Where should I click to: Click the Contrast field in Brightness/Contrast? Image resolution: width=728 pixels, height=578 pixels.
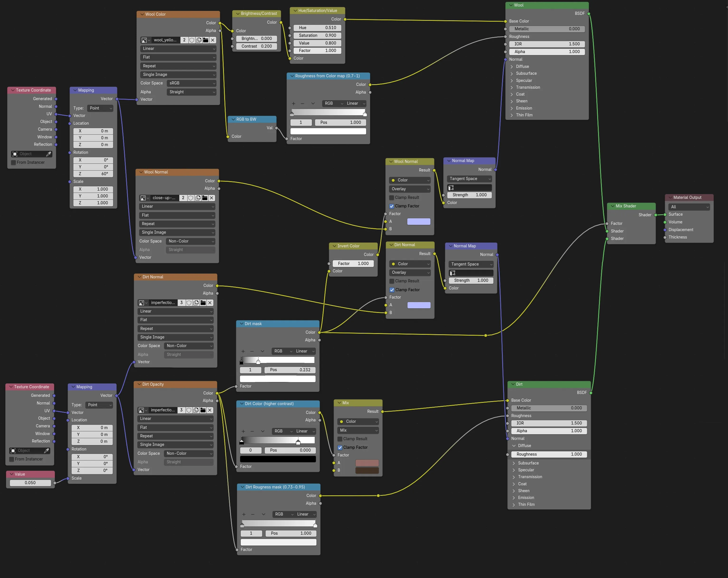(257, 46)
